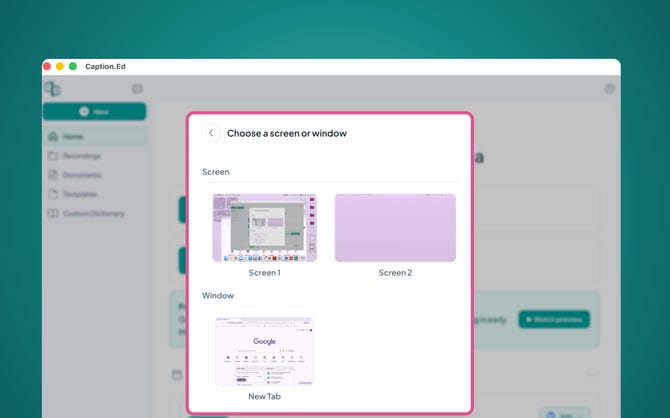The image size is (670, 418).
Task: Choose the New Tab window thumbnail
Action: pos(264,351)
